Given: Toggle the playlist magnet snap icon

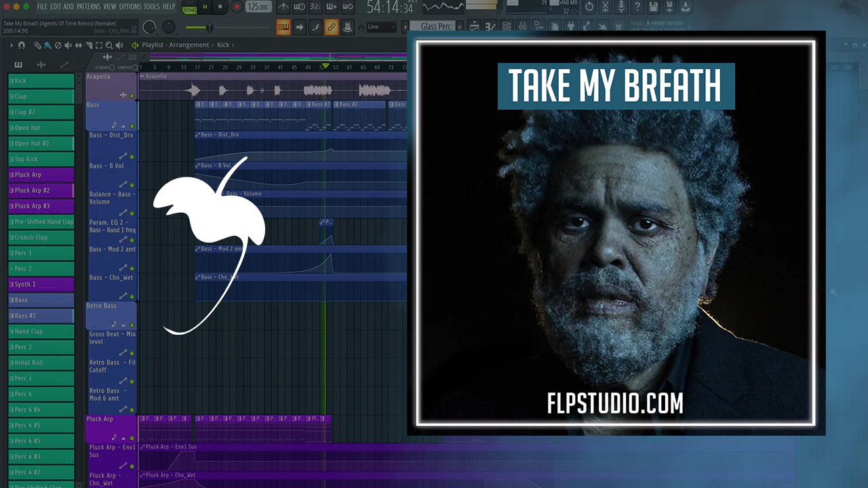Looking at the screenshot, I should coord(22,45).
